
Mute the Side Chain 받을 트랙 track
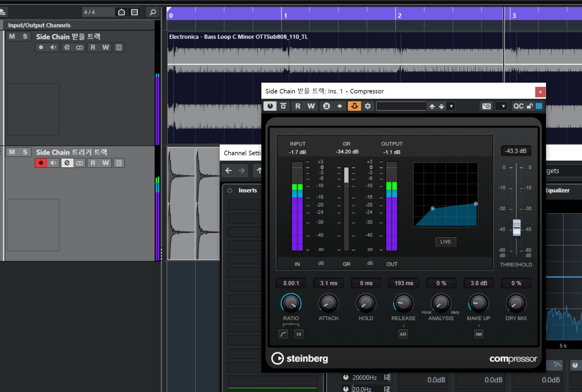[x=12, y=37]
